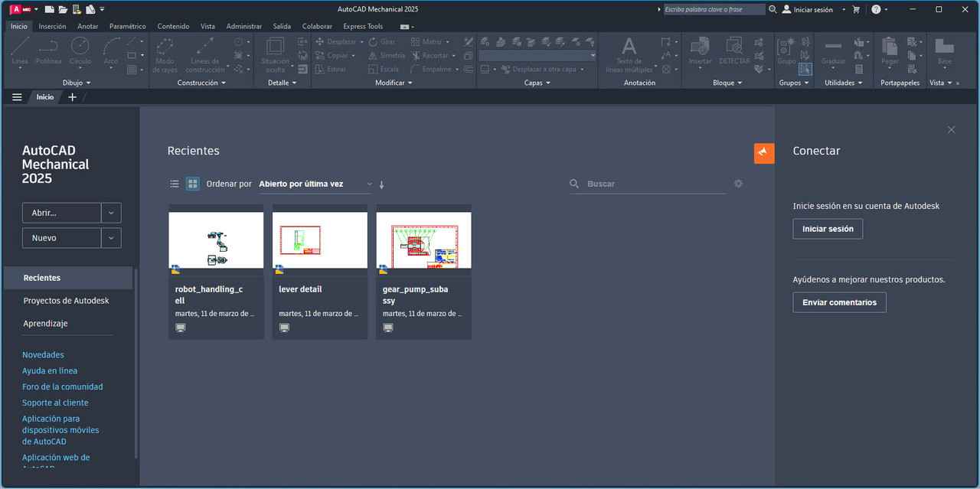Click the Buscar search field
The height and width of the screenshot is (489, 980).
point(648,184)
